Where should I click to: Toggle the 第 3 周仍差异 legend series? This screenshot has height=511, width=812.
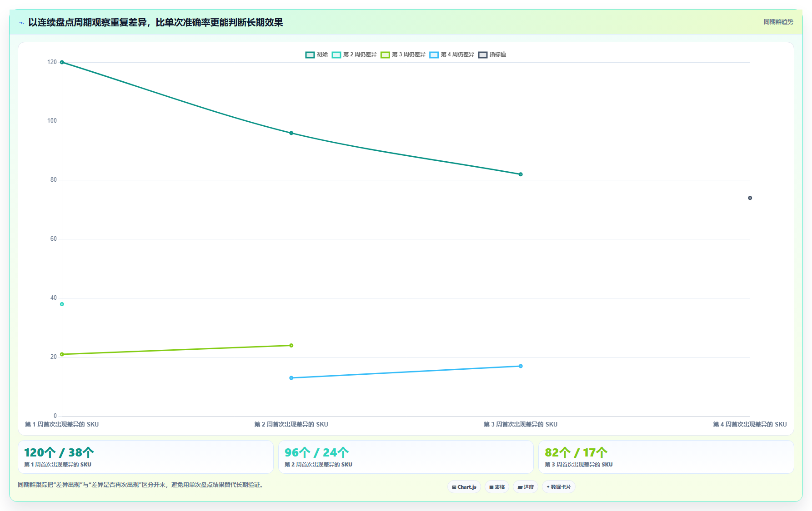(403, 55)
